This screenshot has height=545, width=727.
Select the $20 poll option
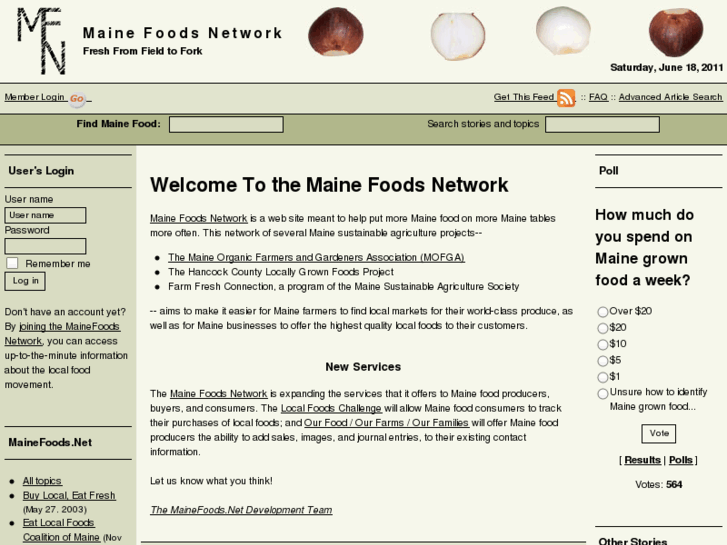603,328
